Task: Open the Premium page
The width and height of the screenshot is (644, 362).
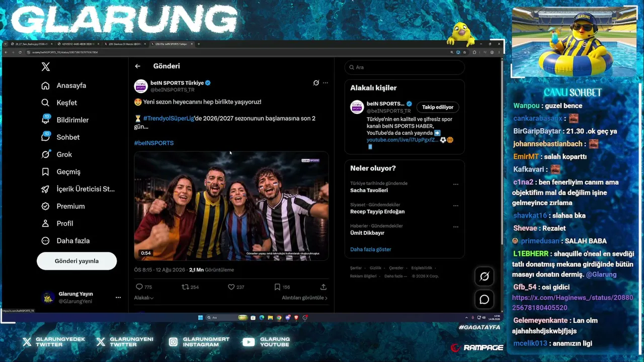Action: [x=63, y=206]
